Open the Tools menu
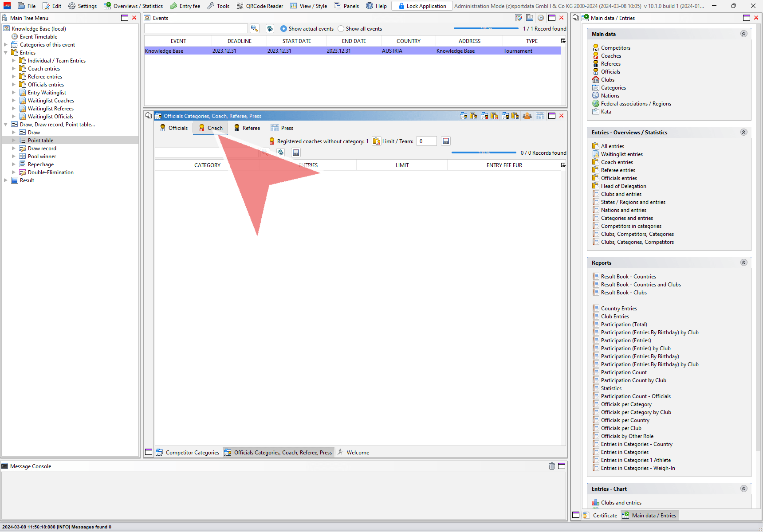The height and width of the screenshot is (532, 763). [218, 6]
